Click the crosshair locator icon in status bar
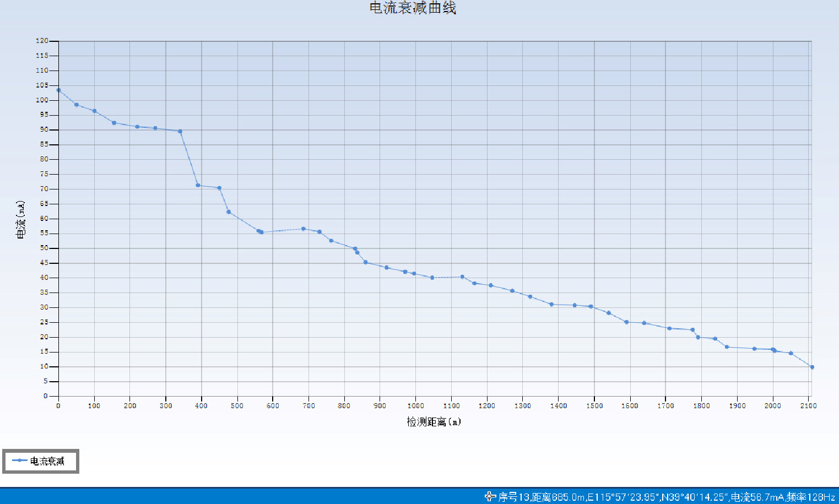This screenshot has height=504, width=839. tap(490, 497)
